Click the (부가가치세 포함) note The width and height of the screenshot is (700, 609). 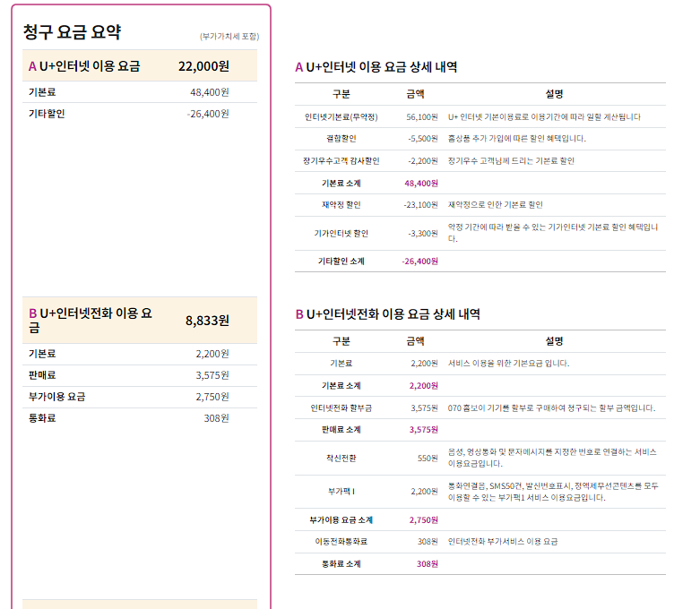pos(229,37)
